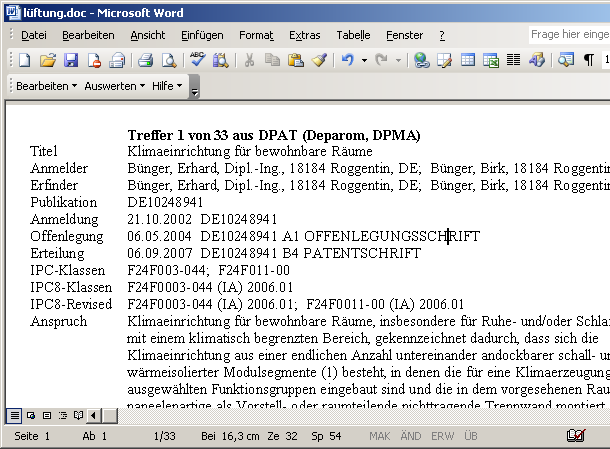This screenshot has height=449, width=610.
Task: Run the ABC spelling and grammar check
Action: tap(198, 60)
